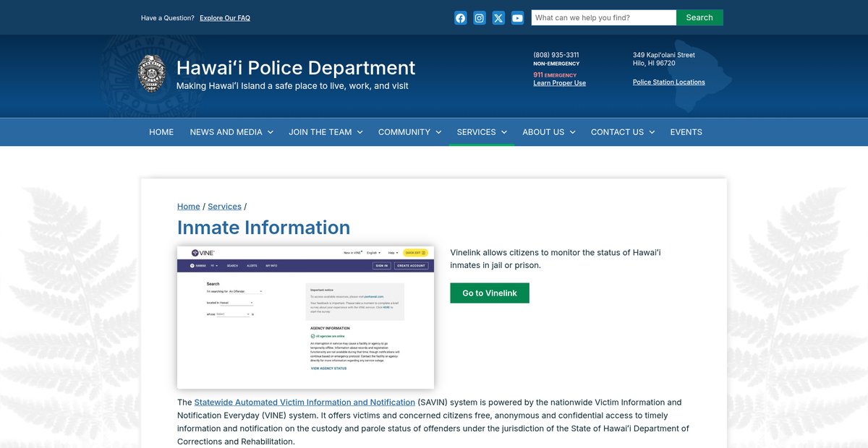Click the Learn Proper Use link
The height and width of the screenshot is (448, 868).
[x=560, y=83]
